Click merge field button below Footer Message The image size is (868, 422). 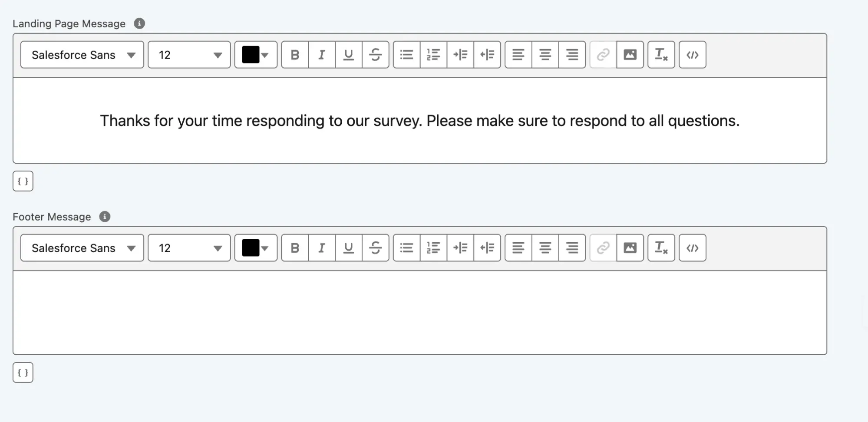(x=23, y=373)
